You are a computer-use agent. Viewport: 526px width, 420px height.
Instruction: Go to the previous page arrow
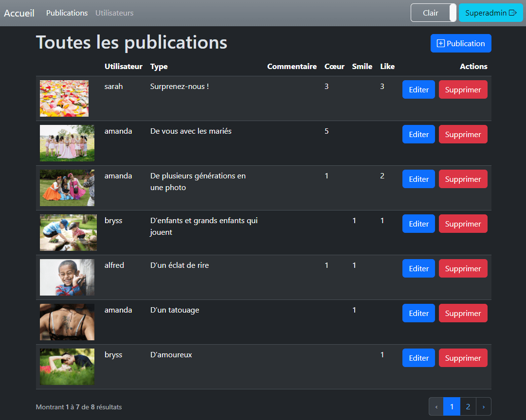436,406
